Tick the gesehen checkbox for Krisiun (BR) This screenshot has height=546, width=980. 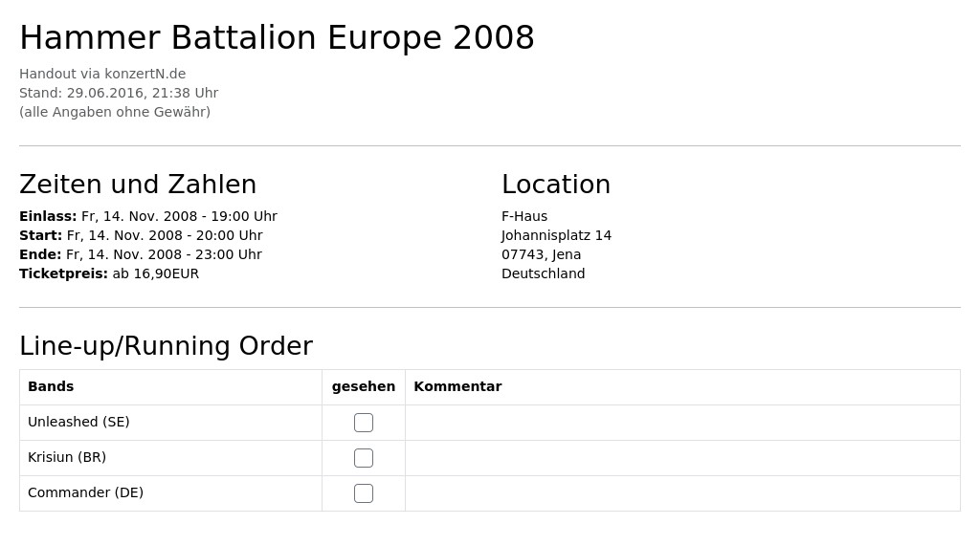click(x=363, y=458)
